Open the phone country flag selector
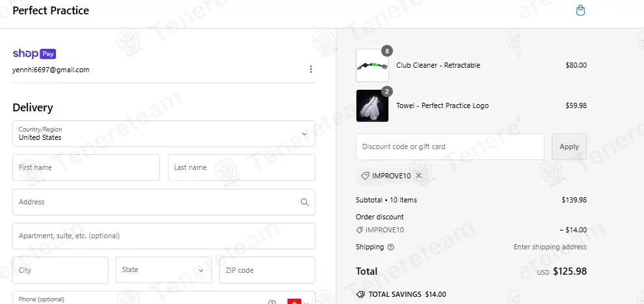The image size is (644, 304). 298,301
